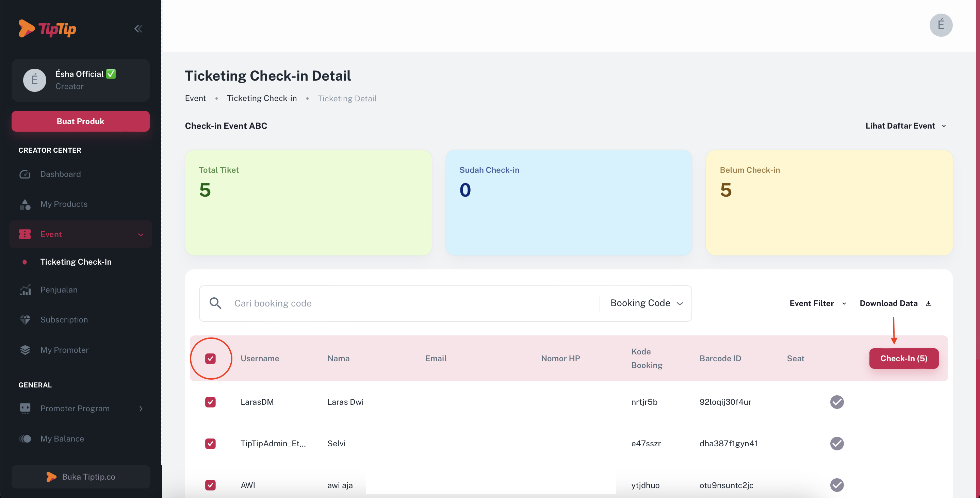Click the Penjualan chart icon

coord(25,290)
